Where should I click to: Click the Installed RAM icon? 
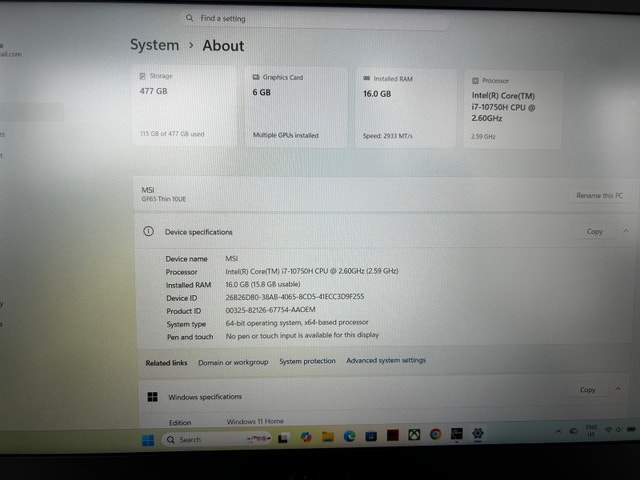click(x=367, y=78)
